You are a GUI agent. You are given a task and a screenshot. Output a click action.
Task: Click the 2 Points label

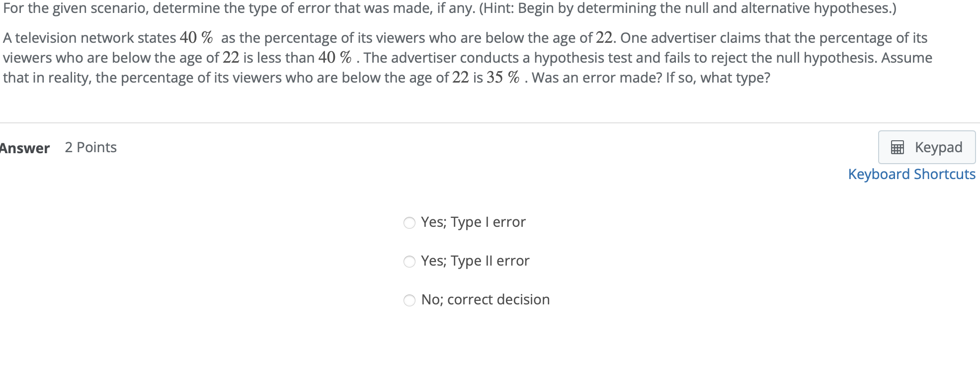[90, 147]
